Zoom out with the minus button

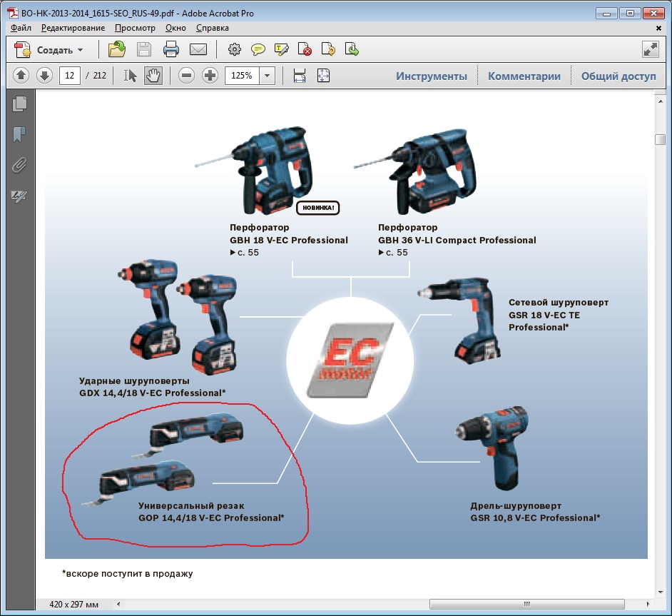pyautogui.click(x=186, y=76)
